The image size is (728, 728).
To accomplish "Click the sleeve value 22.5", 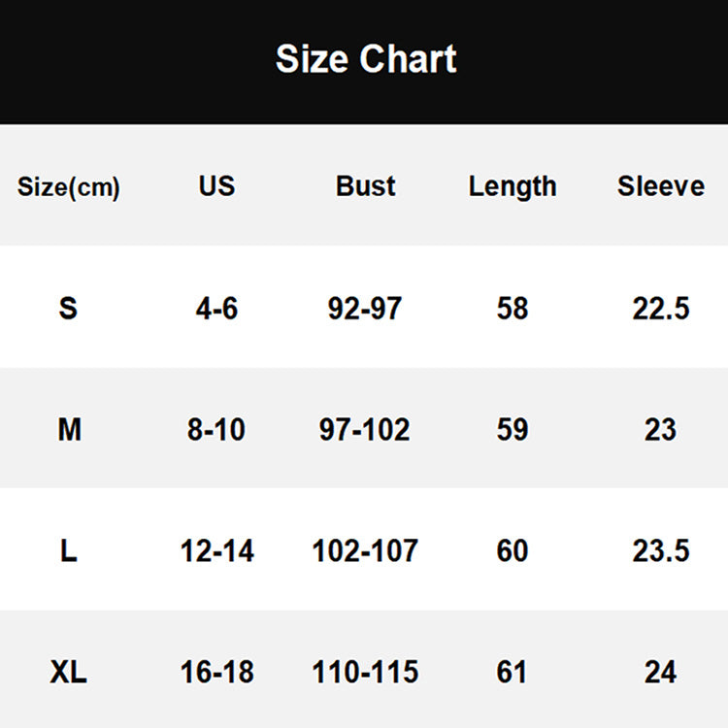I will tap(661, 309).
